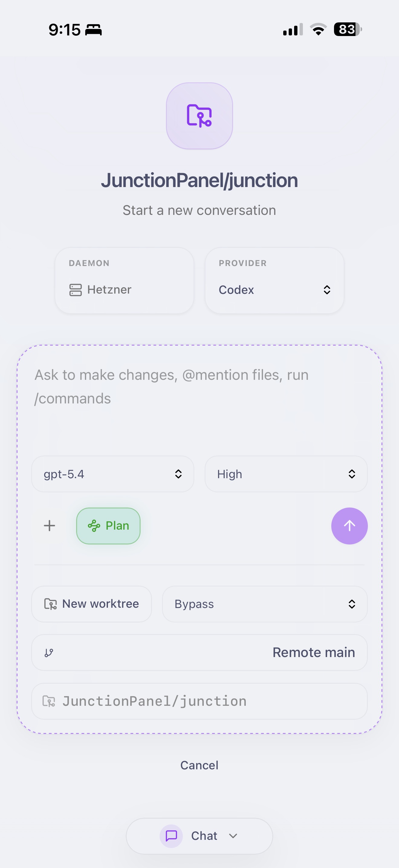Click the server icon beside Hetzner

pyautogui.click(x=75, y=290)
